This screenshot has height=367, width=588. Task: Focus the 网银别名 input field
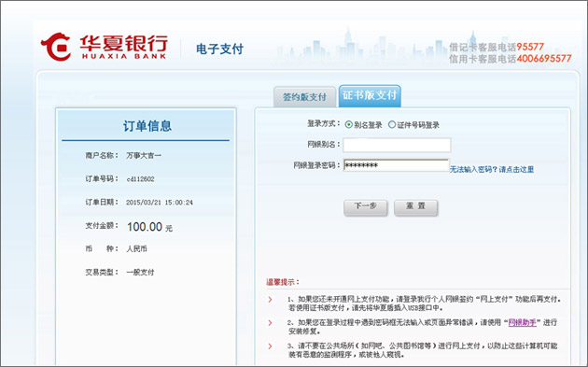pyautogui.click(x=397, y=145)
